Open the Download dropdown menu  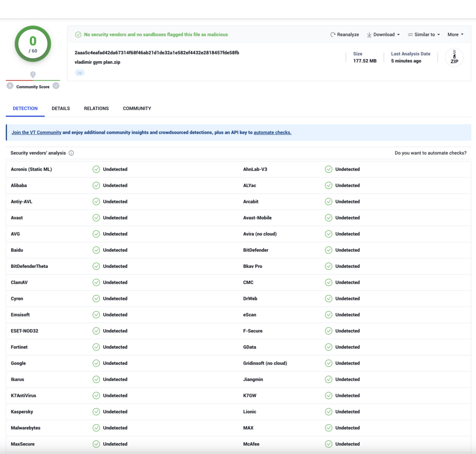(x=384, y=35)
